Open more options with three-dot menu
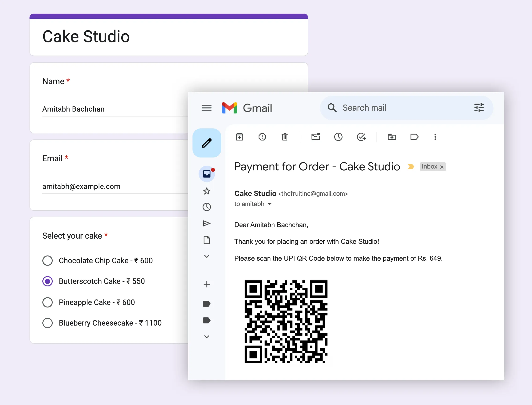The image size is (532, 405). 435,137
